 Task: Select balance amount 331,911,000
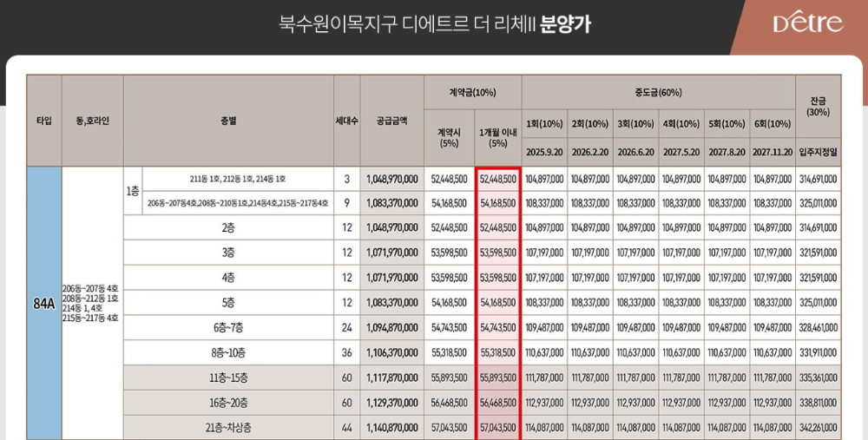pos(819,352)
